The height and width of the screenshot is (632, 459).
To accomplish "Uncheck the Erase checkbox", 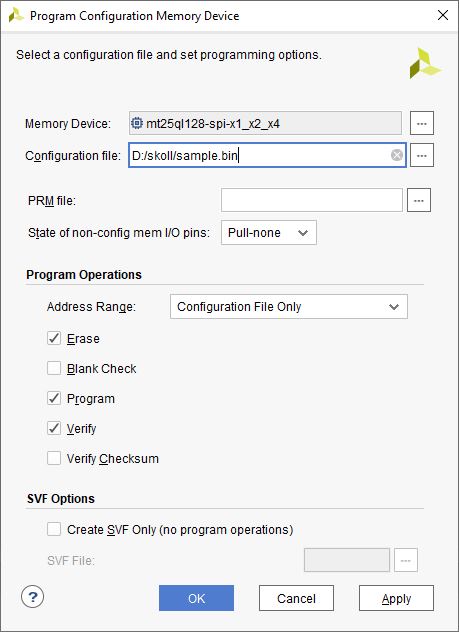I will (54, 338).
